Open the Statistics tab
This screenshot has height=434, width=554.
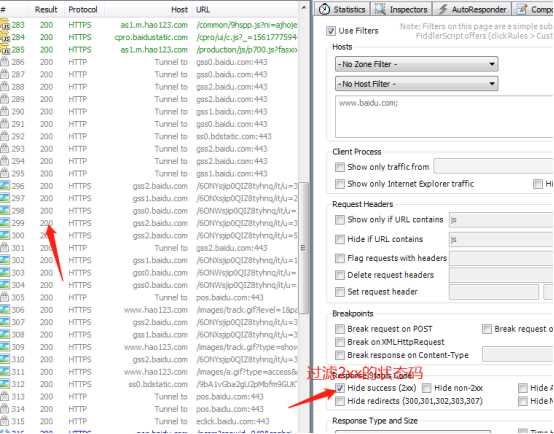point(342,9)
